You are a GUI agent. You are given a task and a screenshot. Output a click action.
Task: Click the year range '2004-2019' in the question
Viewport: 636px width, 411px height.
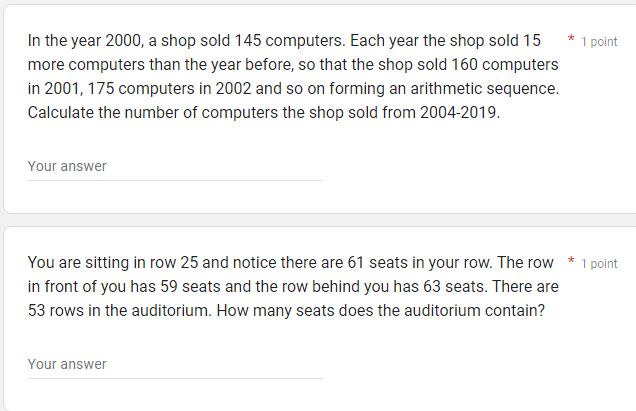click(x=458, y=112)
